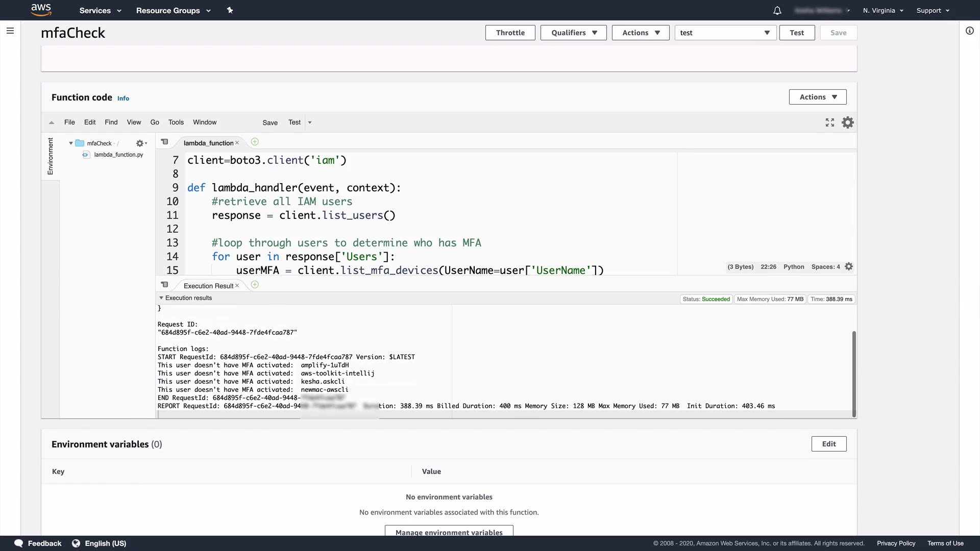Open the info panel icon at top right
The width and height of the screenshot is (980, 551).
click(x=969, y=31)
